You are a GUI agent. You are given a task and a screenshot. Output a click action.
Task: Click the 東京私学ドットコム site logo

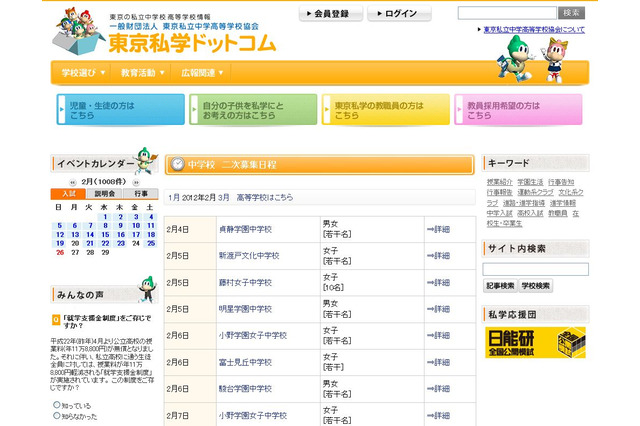(192, 43)
